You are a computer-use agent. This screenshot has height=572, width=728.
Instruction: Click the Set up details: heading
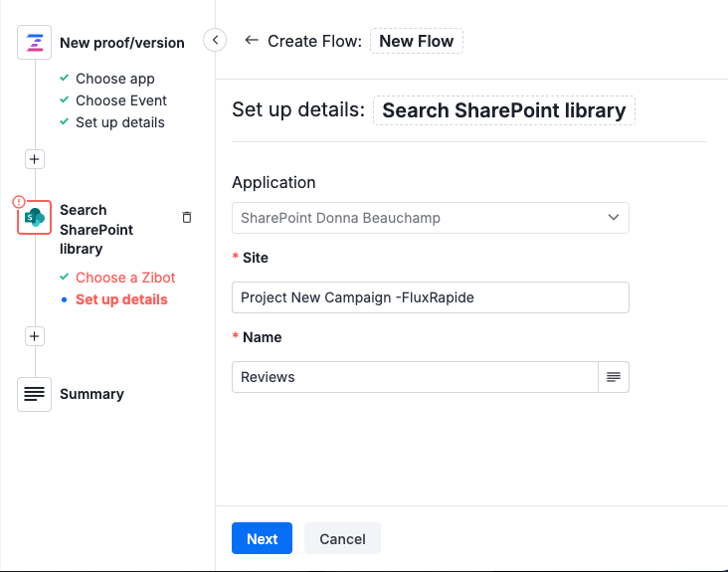(x=298, y=110)
